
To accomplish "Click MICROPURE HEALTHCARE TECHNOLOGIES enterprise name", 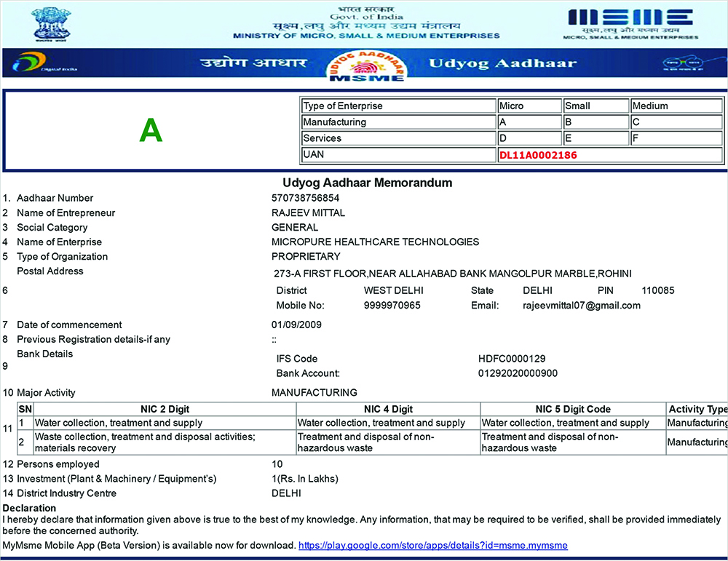I will (375, 242).
